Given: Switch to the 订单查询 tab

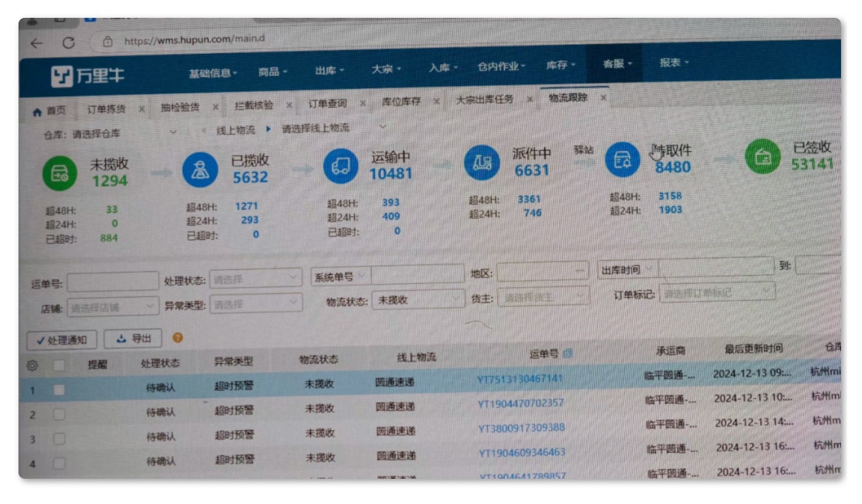Looking at the screenshot, I should click(327, 104).
